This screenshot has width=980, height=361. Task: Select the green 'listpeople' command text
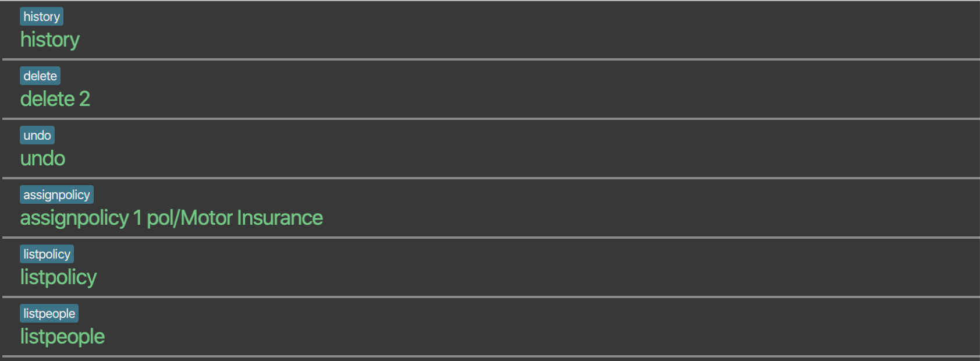(x=62, y=337)
